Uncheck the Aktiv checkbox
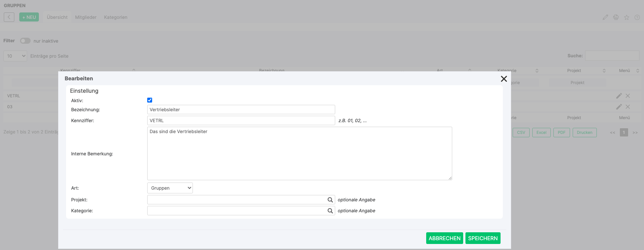This screenshot has width=644, height=250. tap(150, 100)
